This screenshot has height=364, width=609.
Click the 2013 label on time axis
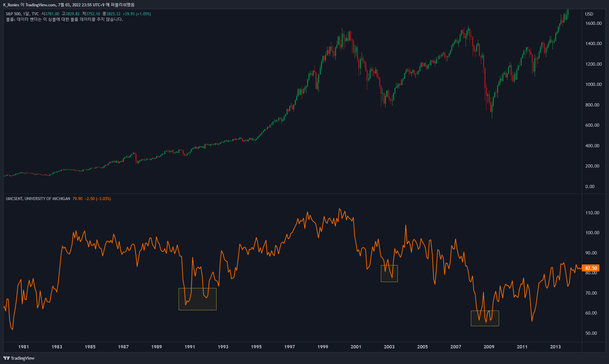point(556,347)
